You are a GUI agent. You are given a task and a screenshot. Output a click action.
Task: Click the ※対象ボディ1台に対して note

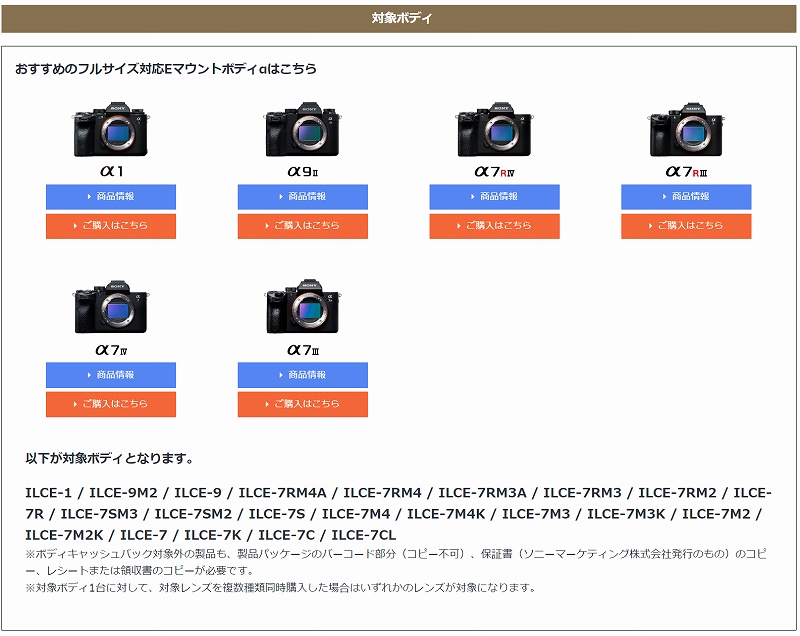click(x=281, y=588)
